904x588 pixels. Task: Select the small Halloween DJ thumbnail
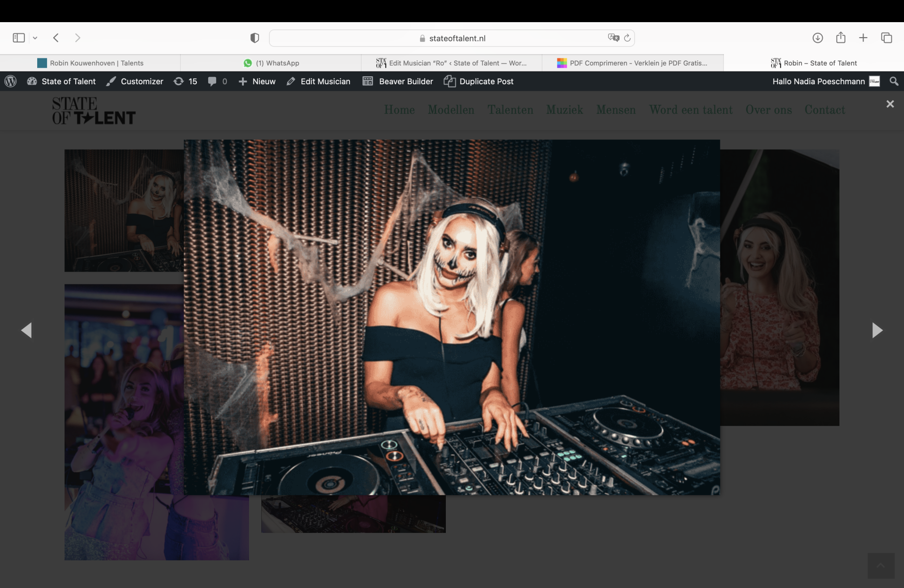click(x=124, y=210)
